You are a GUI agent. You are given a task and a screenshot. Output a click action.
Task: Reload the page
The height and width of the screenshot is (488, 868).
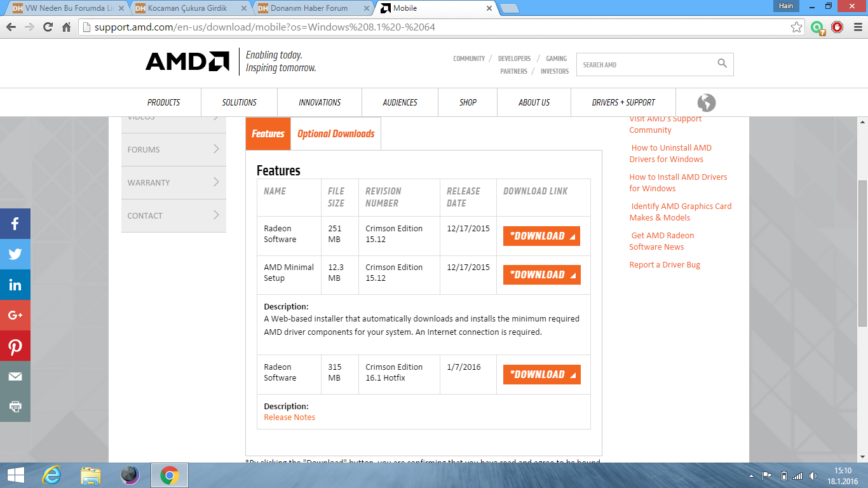48,27
